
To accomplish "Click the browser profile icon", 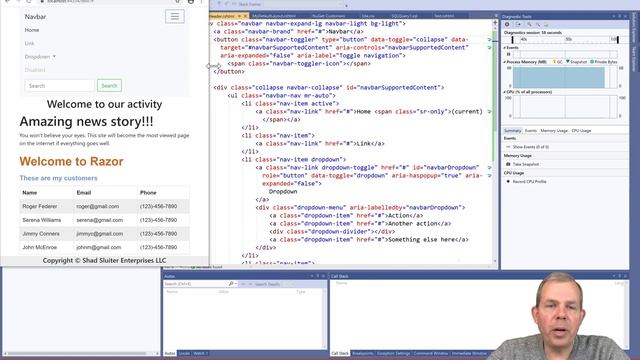I will click(191, 2).
